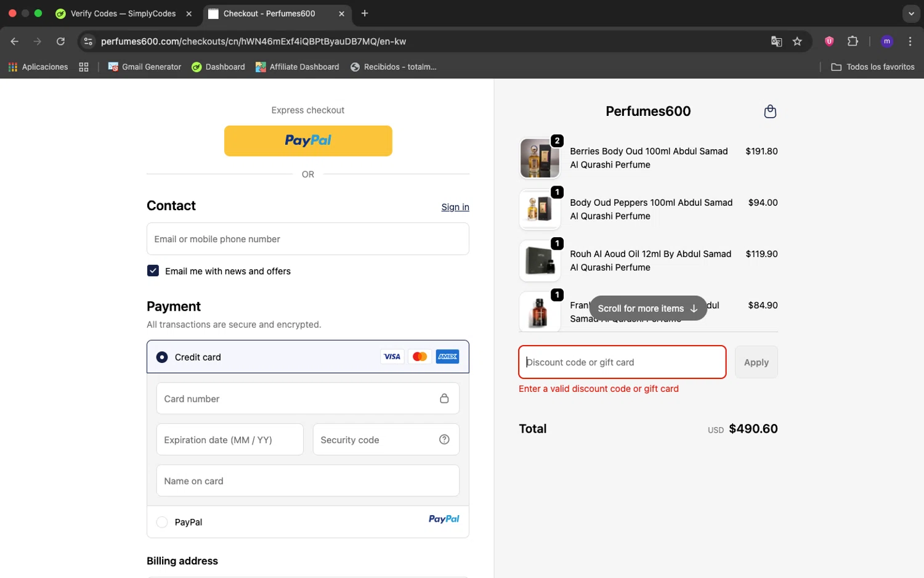
Task: Select the PayPal payment radio option
Action: point(162,522)
